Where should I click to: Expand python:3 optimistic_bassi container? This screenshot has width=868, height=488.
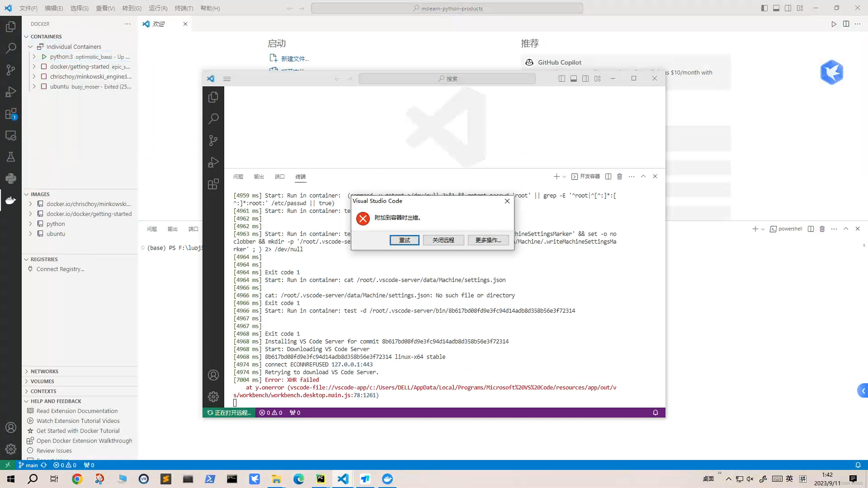(x=34, y=57)
